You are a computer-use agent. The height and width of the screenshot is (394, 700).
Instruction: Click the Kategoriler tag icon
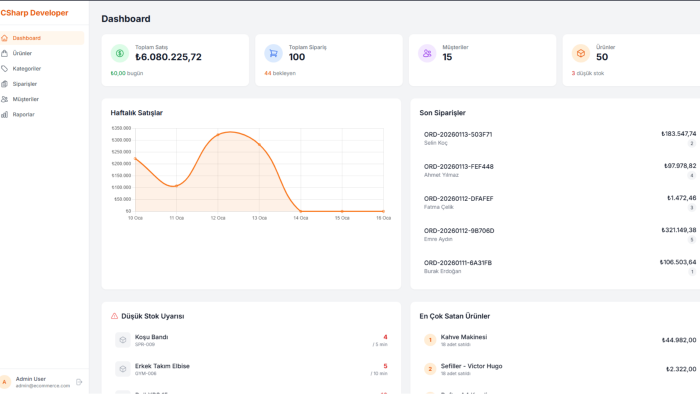[4, 68]
